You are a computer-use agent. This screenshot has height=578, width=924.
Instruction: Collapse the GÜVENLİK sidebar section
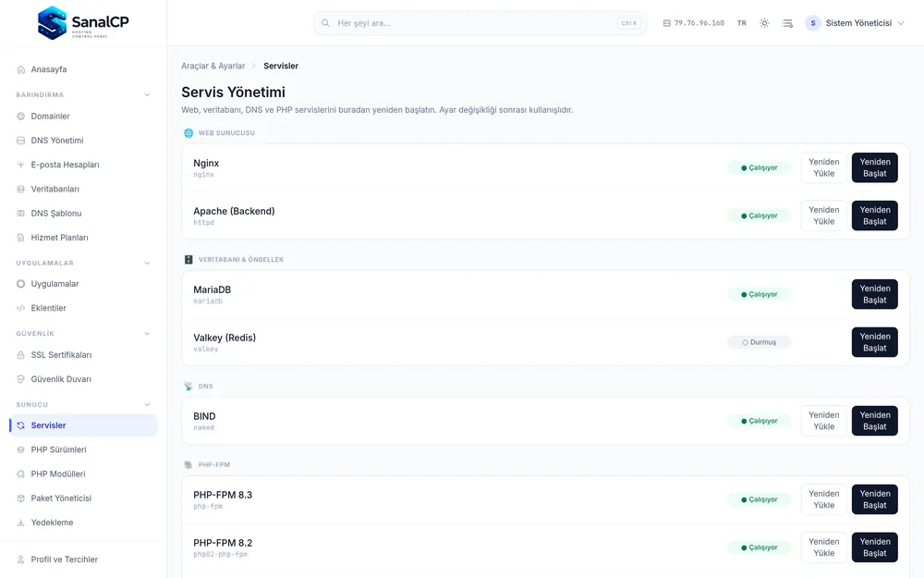pos(147,334)
